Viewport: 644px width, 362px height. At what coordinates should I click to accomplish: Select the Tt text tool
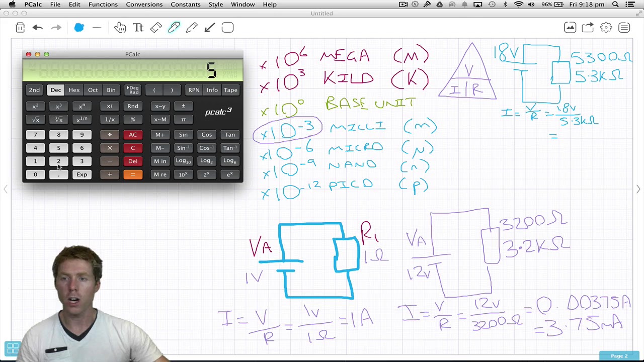pos(138,28)
